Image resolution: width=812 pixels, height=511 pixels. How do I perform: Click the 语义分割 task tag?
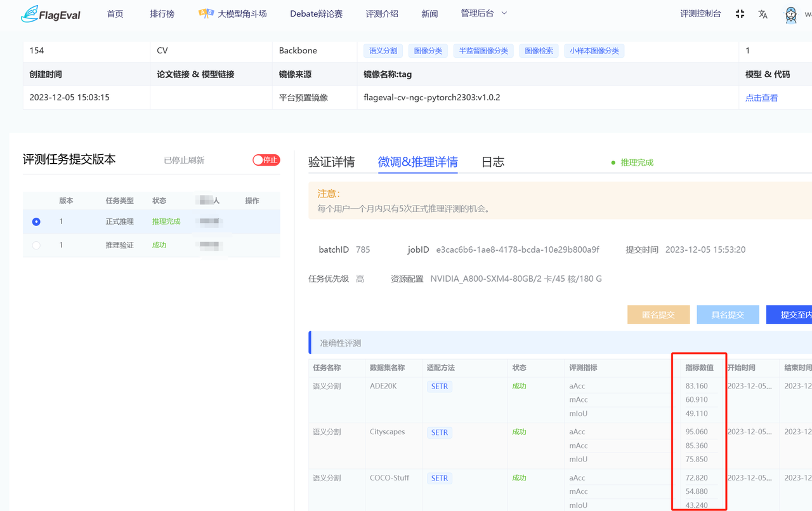coord(383,51)
